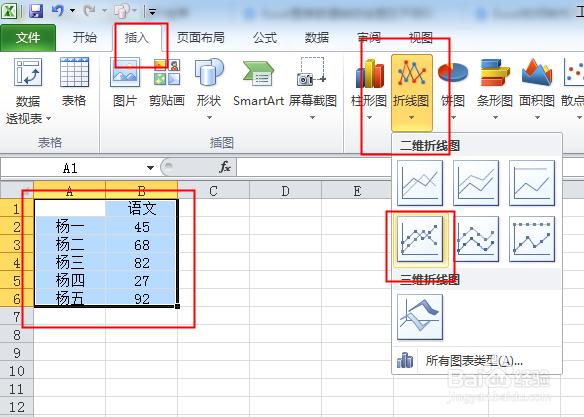
Task: Click the Save icon in quick access toolbar
Action: [36, 11]
